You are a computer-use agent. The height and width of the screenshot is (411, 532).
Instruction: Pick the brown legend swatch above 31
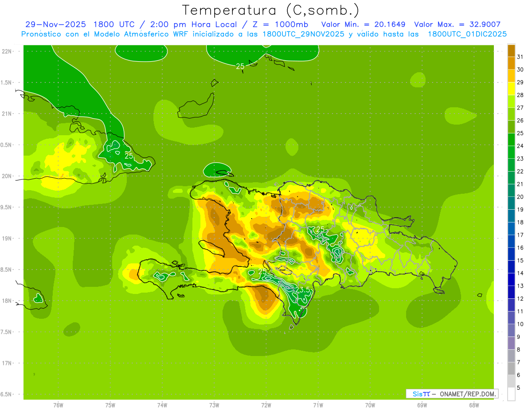pyautogui.click(x=511, y=51)
